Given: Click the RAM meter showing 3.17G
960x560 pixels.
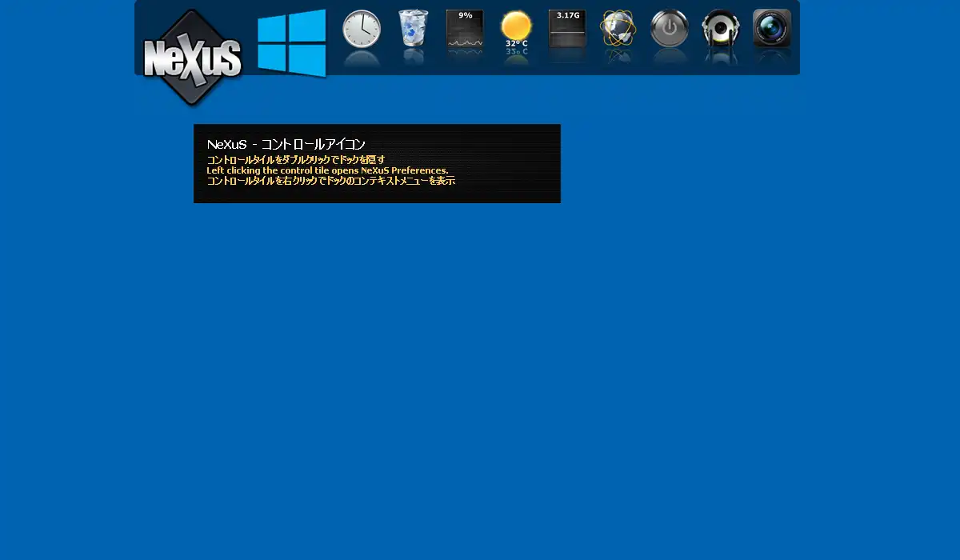Looking at the screenshot, I should 567,29.
